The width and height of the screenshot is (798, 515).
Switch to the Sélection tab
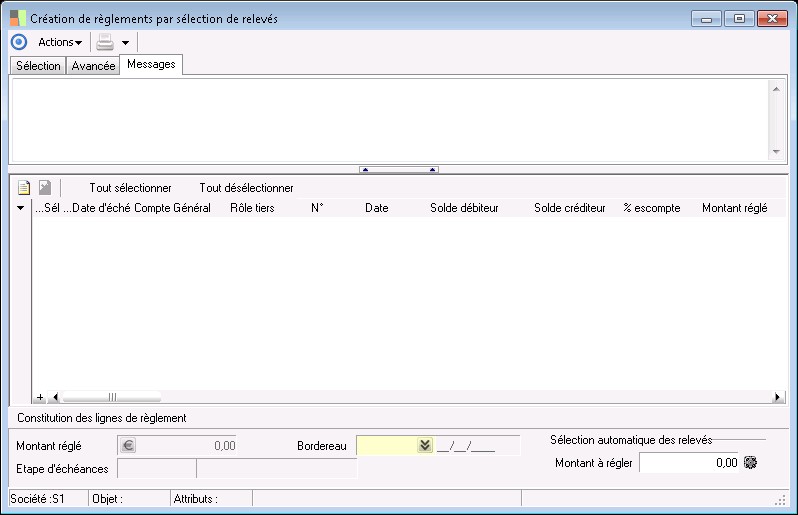(38, 66)
